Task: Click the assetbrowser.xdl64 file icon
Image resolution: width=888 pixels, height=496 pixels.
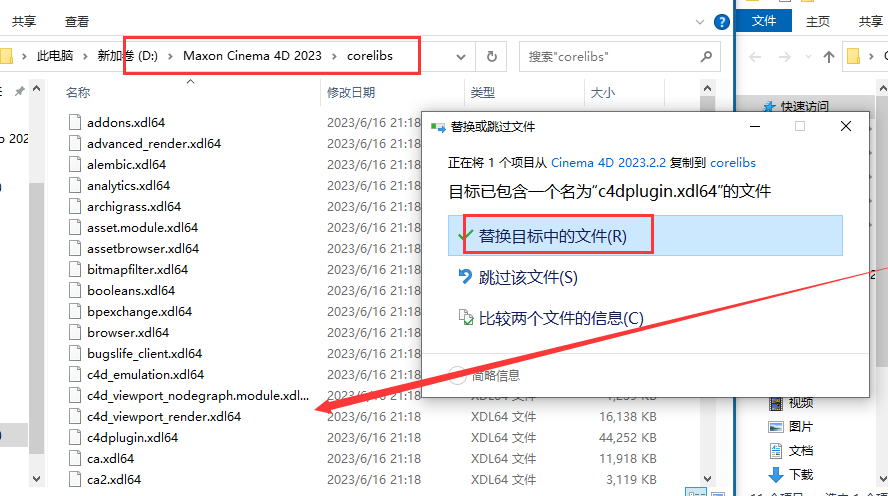Action: pos(75,248)
